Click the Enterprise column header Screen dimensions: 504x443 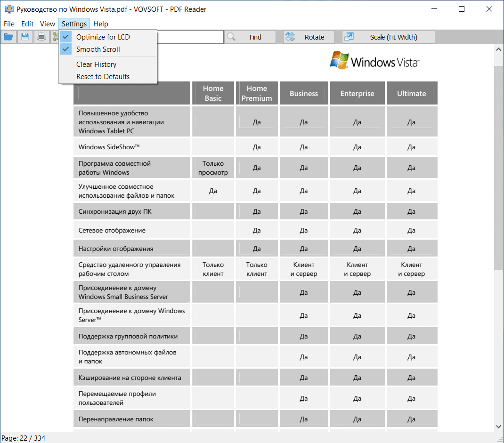click(x=357, y=94)
